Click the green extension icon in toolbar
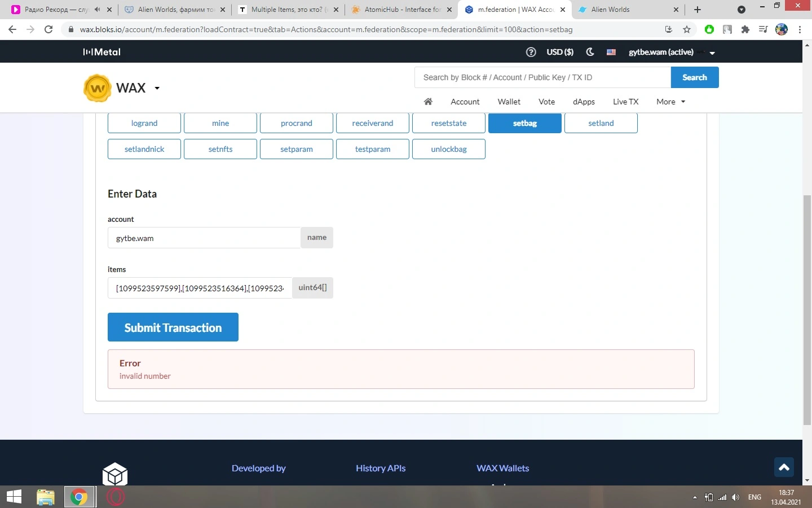The width and height of the screenshot is (812, 508). click(709, 29)
